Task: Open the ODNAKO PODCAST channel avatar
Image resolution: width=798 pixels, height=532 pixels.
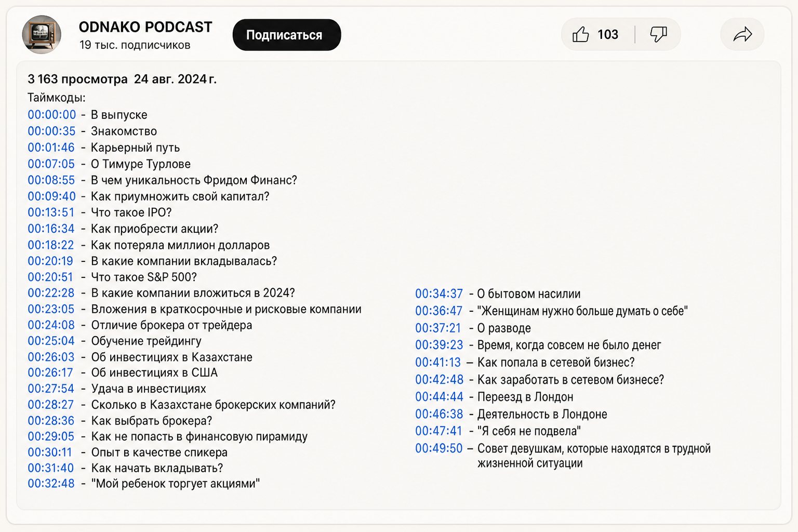Action: (x=42, y=35)
